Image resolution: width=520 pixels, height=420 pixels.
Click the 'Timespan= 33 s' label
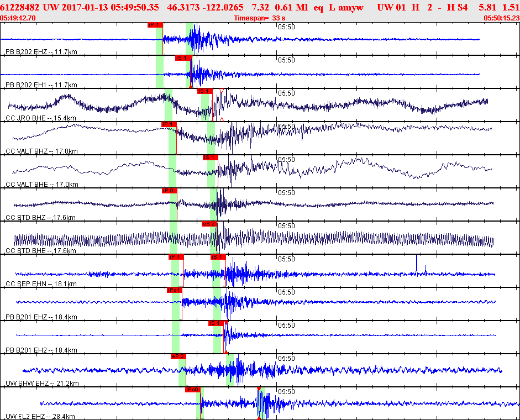tap(260, 18)
